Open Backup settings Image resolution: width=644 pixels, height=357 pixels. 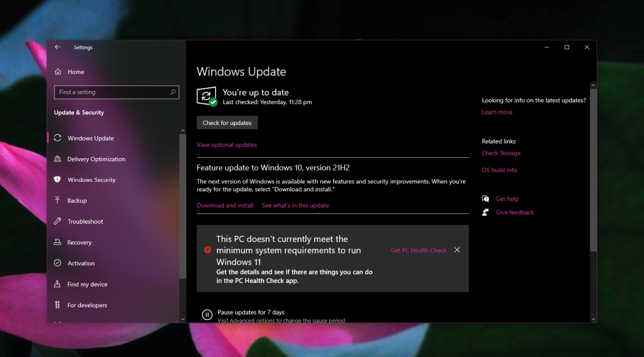(x=77, y=200)
